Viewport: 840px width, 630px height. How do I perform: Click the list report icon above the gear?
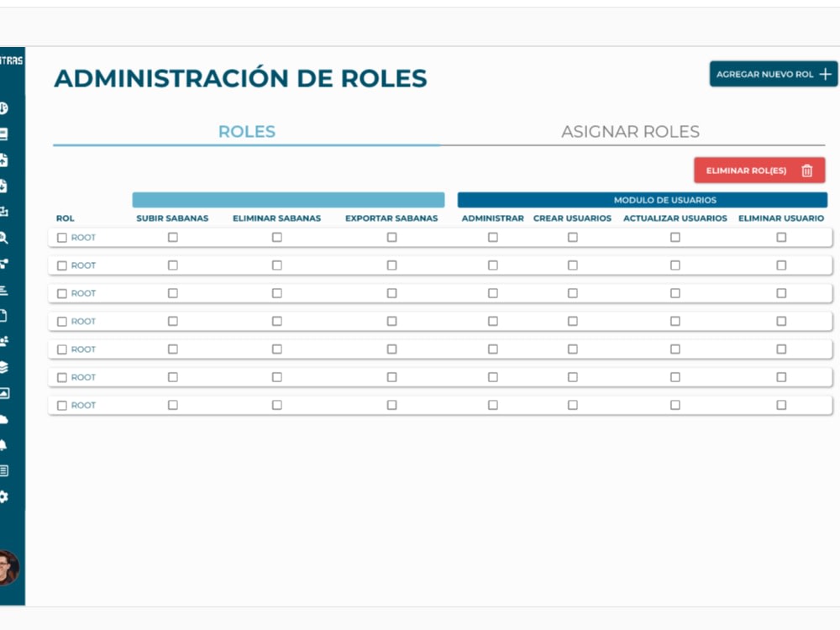3,471
